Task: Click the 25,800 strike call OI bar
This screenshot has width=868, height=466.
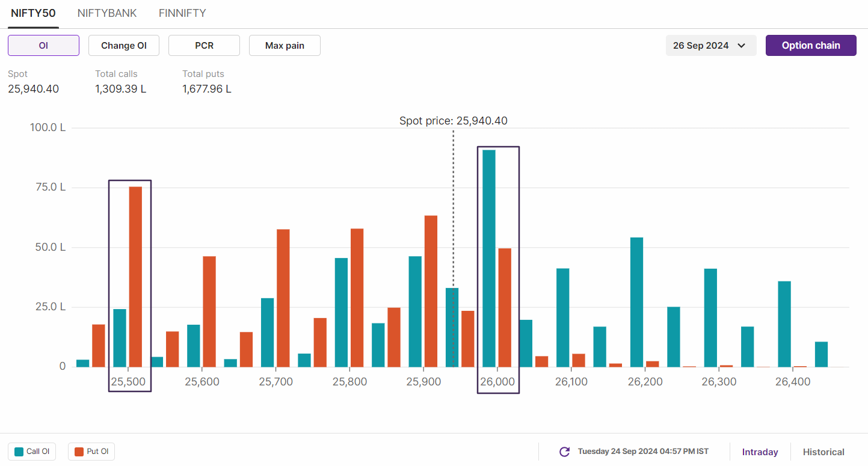Action: coord(341,312)
